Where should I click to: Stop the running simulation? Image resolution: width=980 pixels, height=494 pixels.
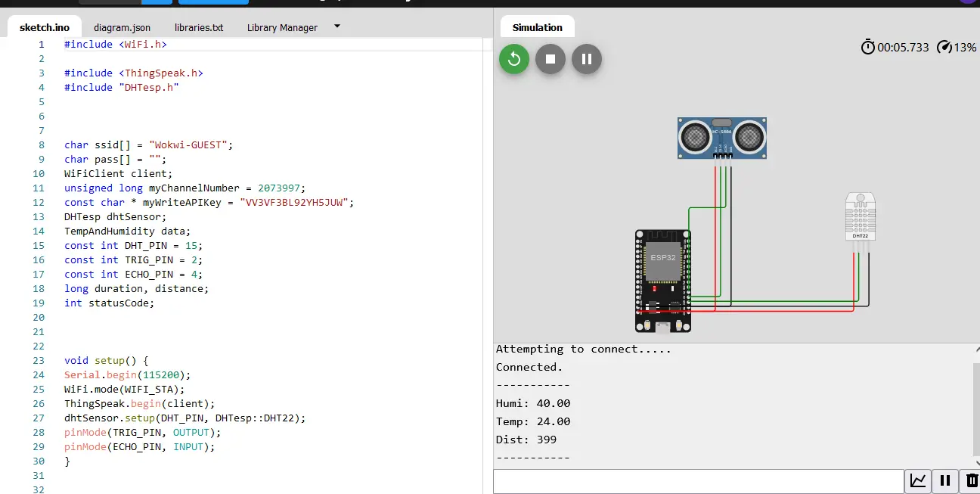pyautogui.click(x=550, y=59)
